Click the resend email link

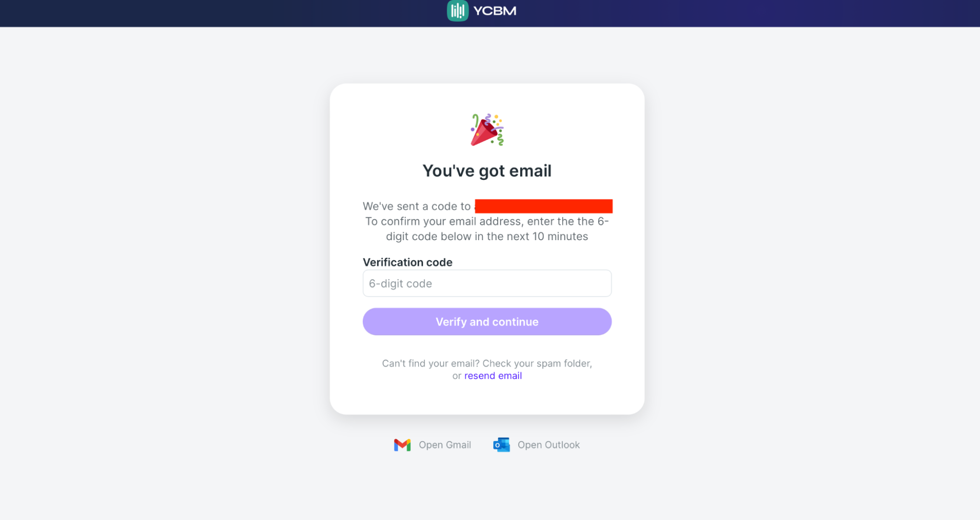(493, 375)
